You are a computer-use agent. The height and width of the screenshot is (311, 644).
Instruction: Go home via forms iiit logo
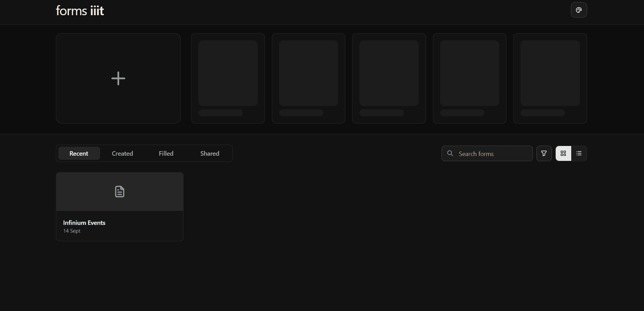click(x=80, y=11)
